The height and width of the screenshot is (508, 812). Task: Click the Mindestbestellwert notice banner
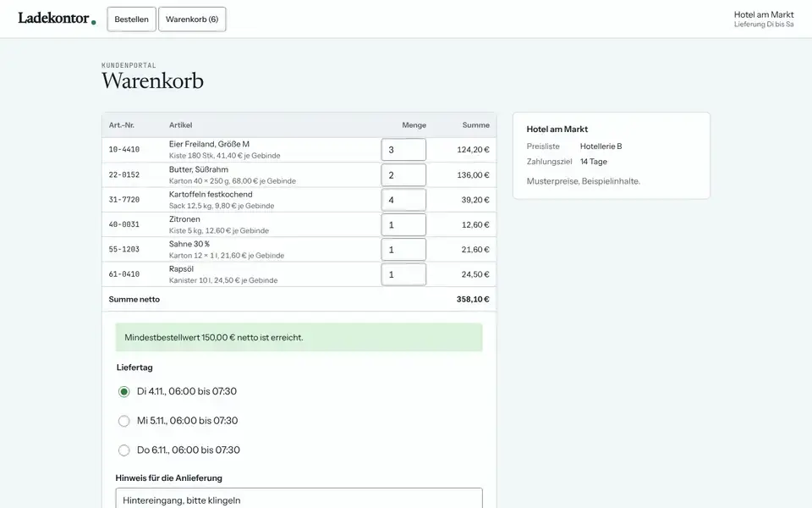click(x=299, y=338)
